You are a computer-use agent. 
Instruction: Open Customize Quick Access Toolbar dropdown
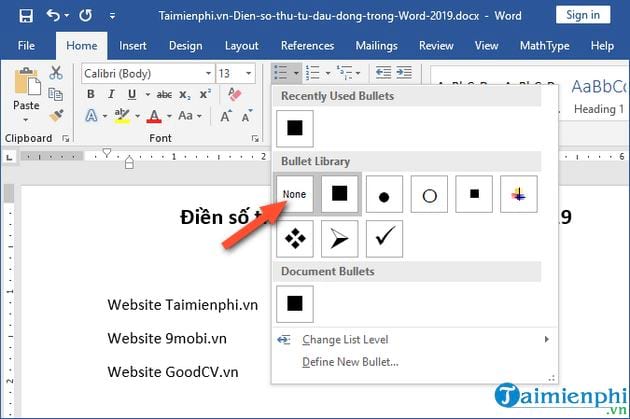tap(112, 16)
